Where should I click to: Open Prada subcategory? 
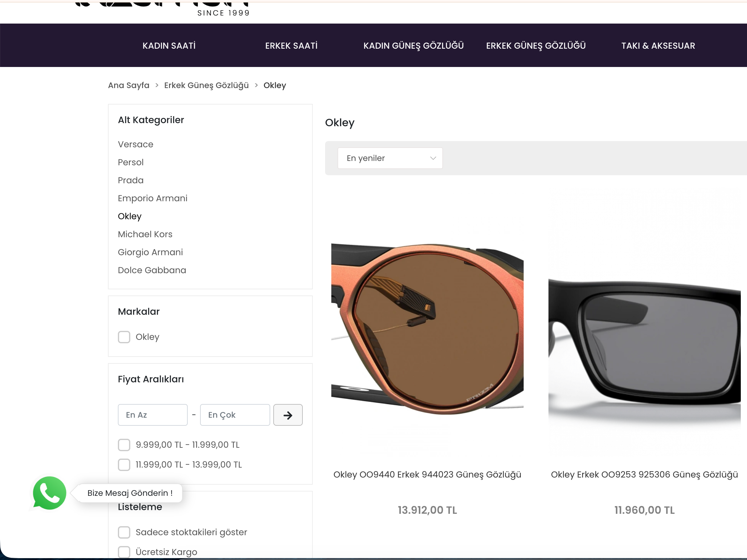click(x=131, y=180)
